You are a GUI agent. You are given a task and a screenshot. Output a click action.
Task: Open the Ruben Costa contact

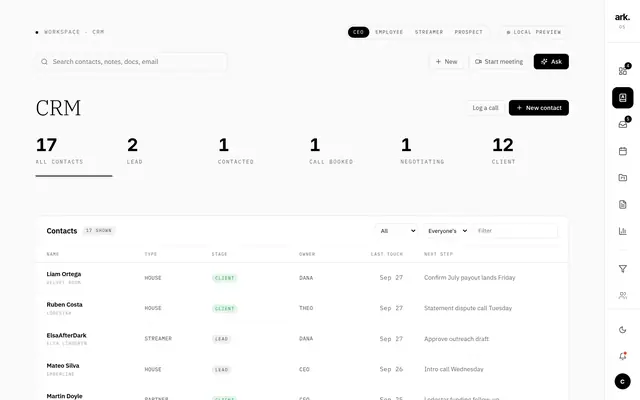tap(64, 304)
